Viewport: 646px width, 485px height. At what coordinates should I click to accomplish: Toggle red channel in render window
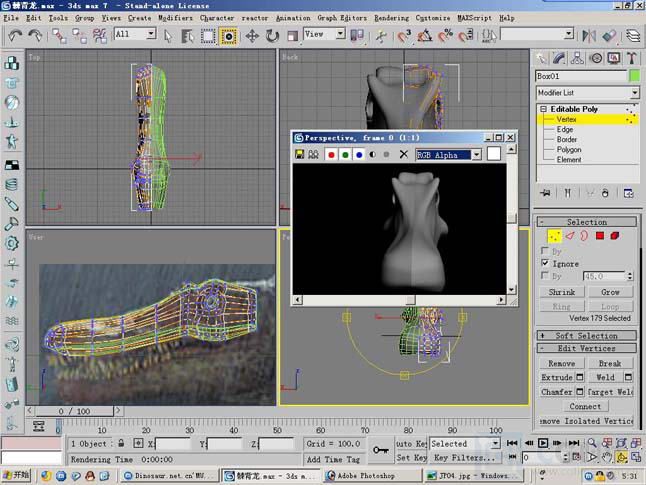coord(331,155)
